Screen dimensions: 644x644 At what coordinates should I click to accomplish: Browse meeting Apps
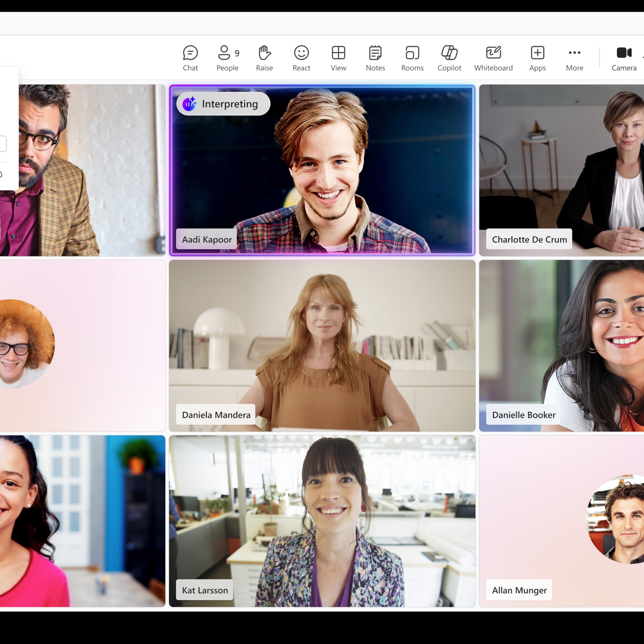[537, 57]
